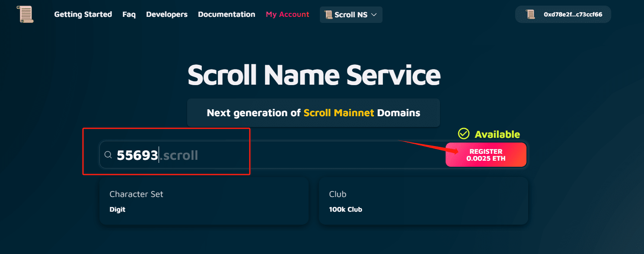This screenshot has width=644, height=254.
Task: Click the Available status text
Action: pyautogui.click(x=497, y=134)
